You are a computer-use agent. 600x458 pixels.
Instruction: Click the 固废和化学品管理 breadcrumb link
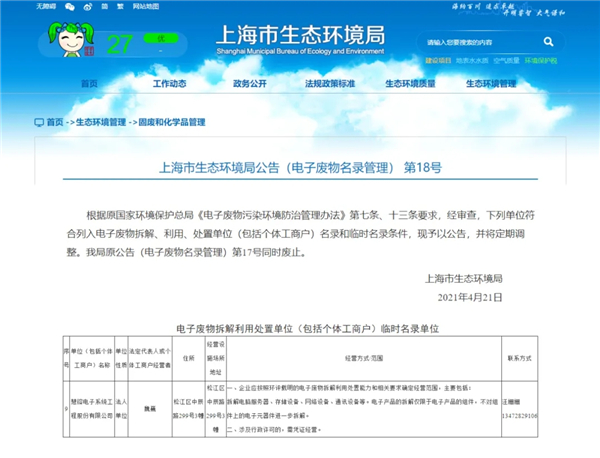(172, 122)
